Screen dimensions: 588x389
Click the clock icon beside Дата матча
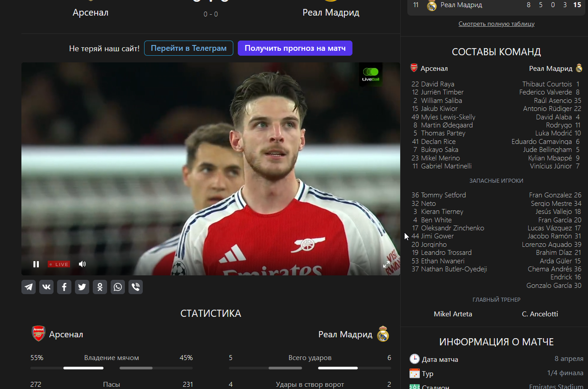415,359
